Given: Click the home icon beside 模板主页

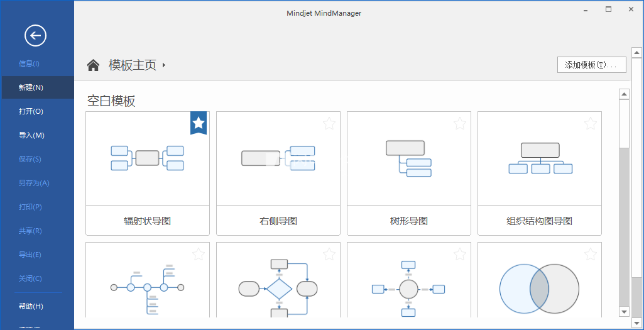Looking at the screenshot, I should (x=94, y=65).
